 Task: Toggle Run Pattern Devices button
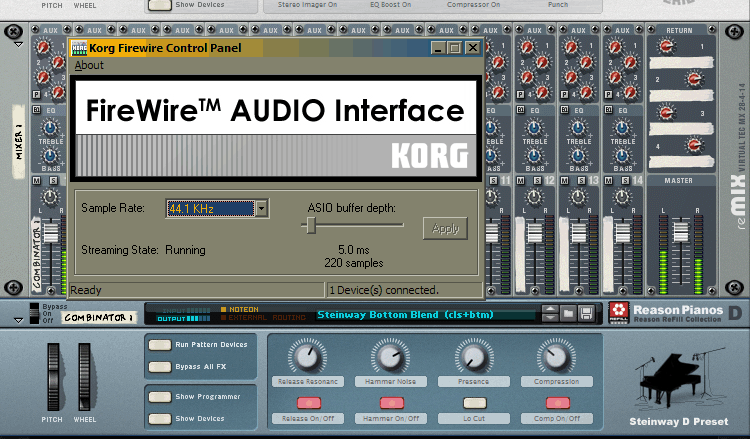point(160,345)
